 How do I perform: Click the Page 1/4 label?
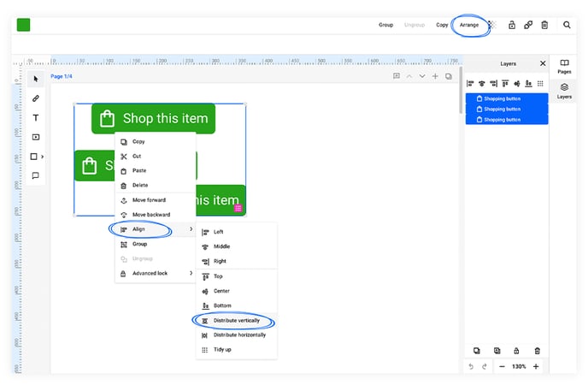62,76
